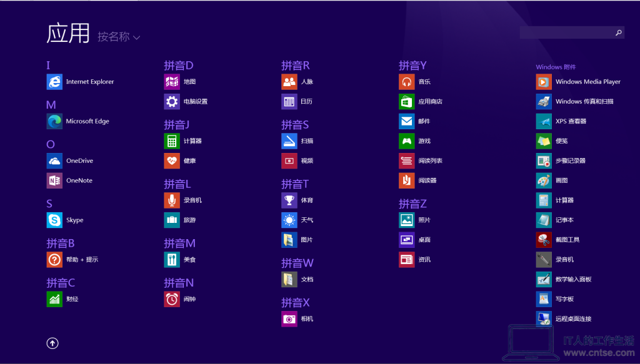The image size is (640, 364).
Task: Open 扫描 scanner icon
Action: coord(289,141)
